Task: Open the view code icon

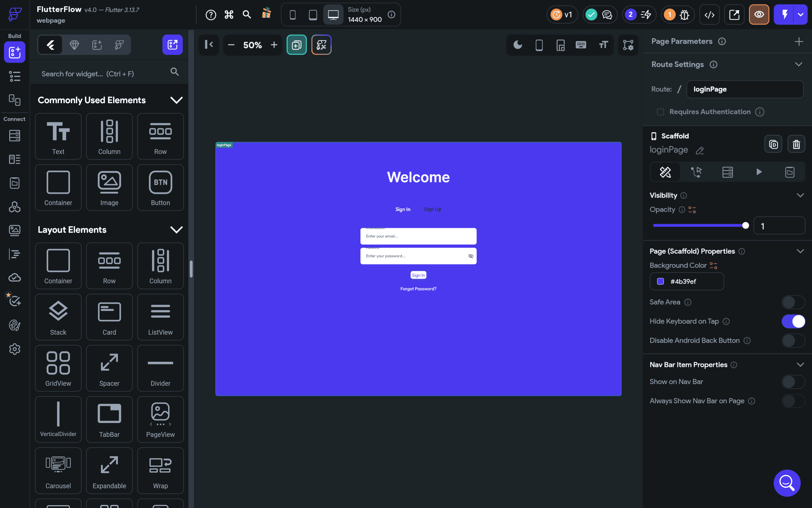Action: 709,15
